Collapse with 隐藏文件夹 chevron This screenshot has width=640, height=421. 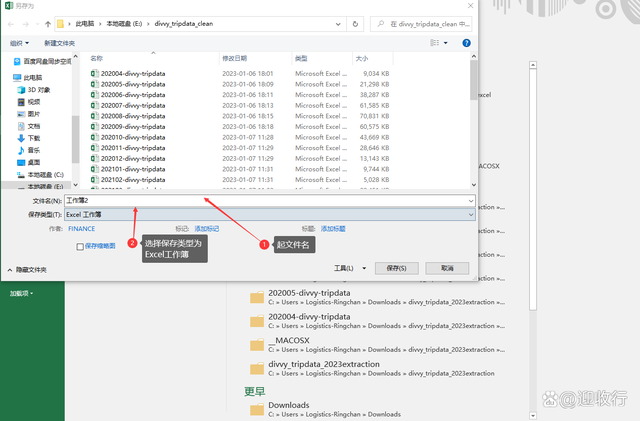(x=10, y=270)
